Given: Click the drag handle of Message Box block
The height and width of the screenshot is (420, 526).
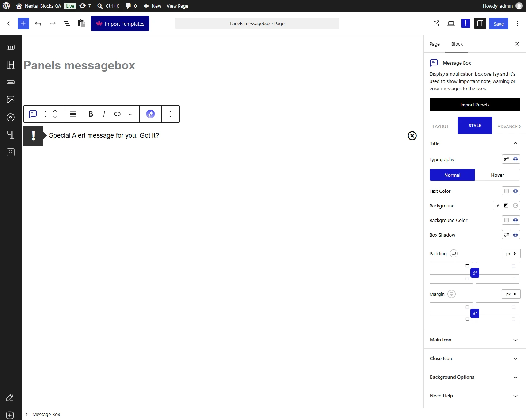Looking at the screenshot, I should click(x=44, y=114).
